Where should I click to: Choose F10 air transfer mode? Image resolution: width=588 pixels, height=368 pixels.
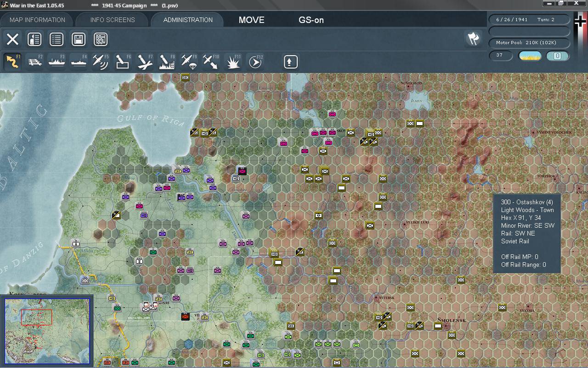211,62
